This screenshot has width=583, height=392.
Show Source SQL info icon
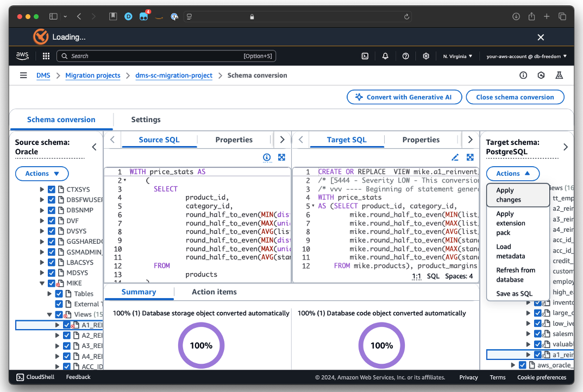(x=267, y=157)
